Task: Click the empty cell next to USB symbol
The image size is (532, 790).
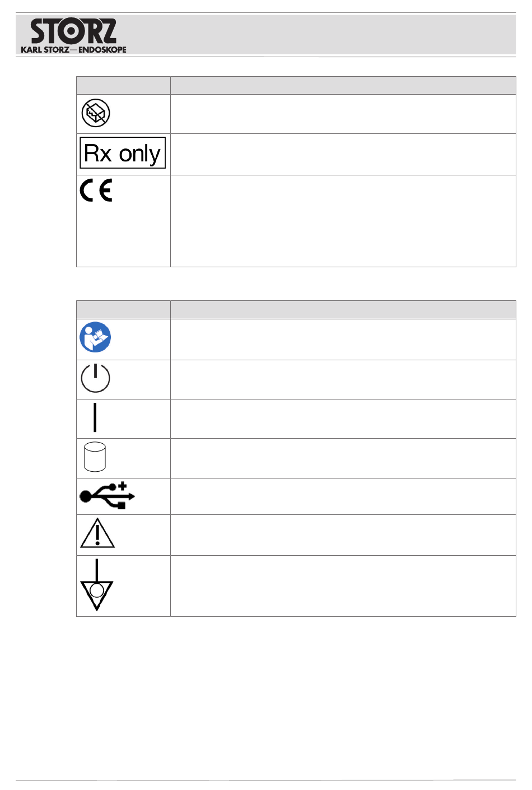Action: (343, 496)
